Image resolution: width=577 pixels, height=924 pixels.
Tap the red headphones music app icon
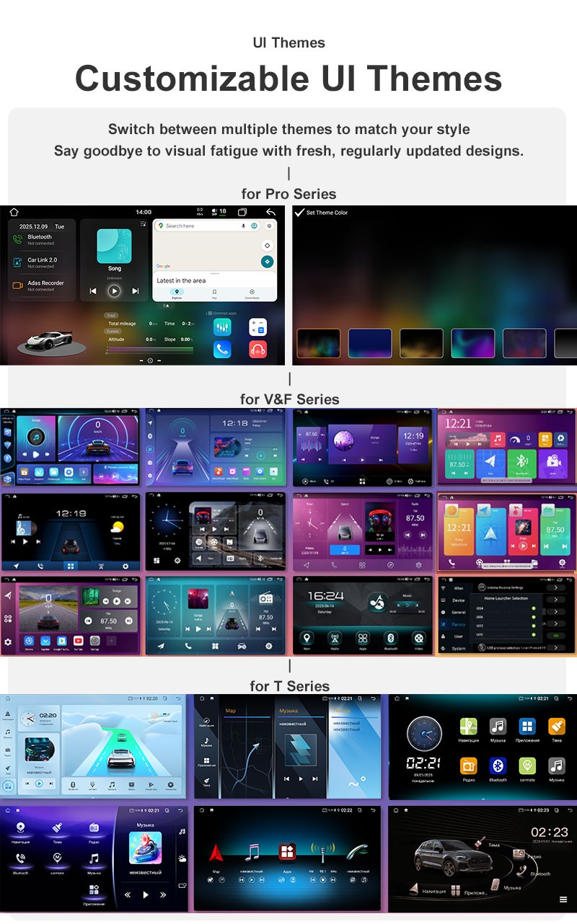pyautogui.click(x=258, y=350)
